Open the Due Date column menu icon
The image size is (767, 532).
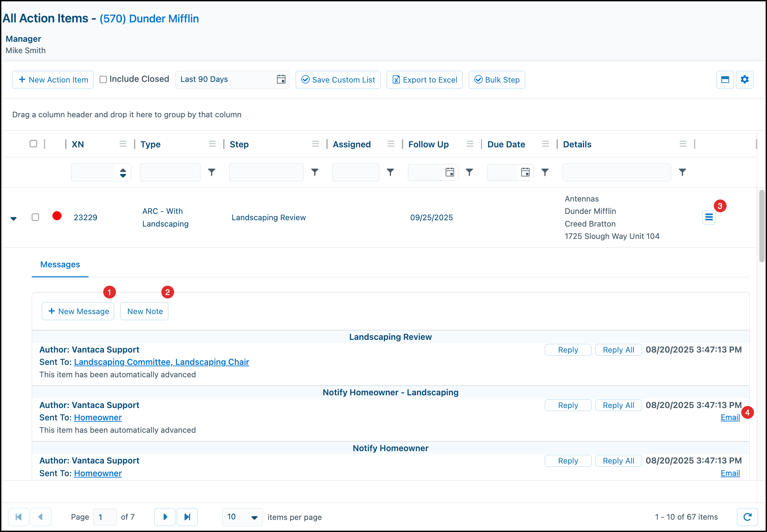click(x=546, y=144)
